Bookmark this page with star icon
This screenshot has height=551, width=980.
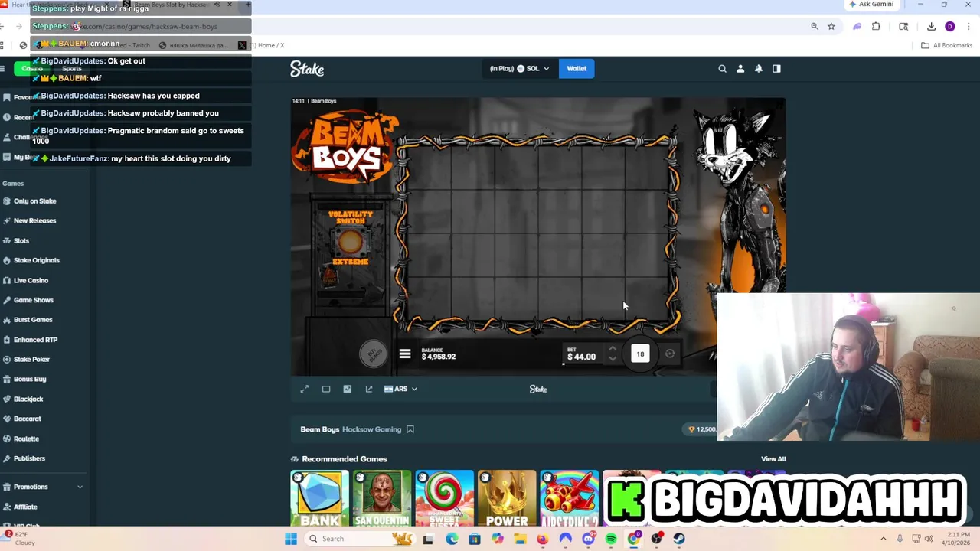pos(831,26)
